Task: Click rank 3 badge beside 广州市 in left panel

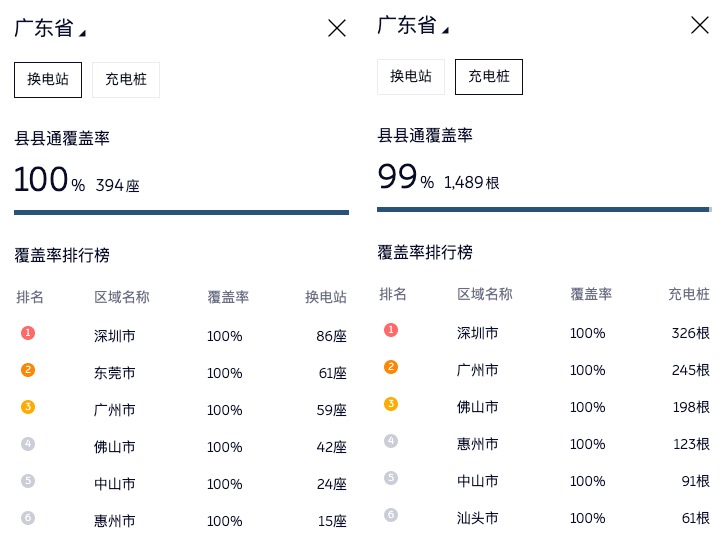Action: pyautogui.click(x=28, y=407)
